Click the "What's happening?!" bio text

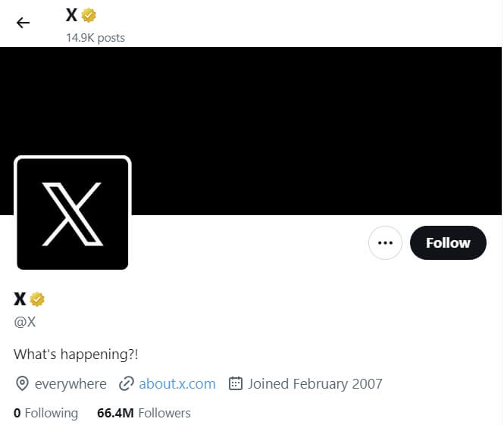point(77,354)
